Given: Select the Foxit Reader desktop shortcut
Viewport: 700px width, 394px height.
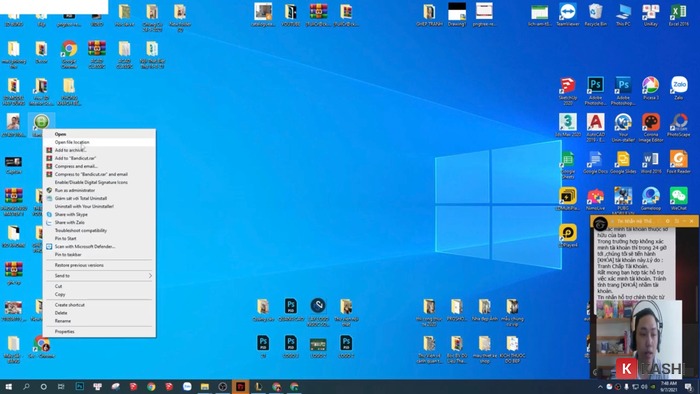Looking at the screenshot, I should pos(678,162).
